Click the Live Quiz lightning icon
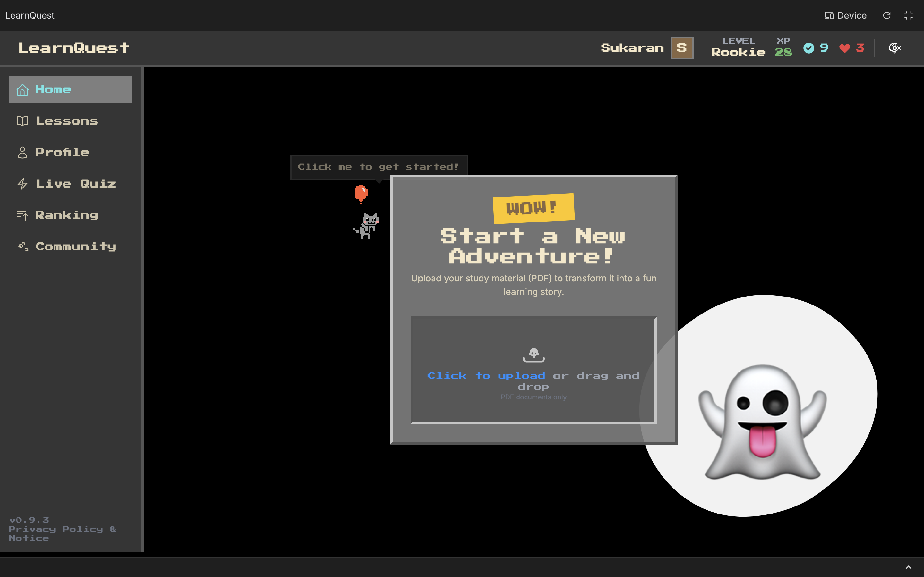 22,184
